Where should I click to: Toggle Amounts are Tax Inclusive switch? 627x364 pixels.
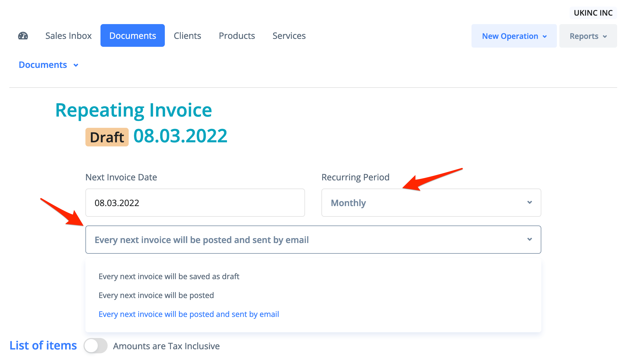coord(96,346)
